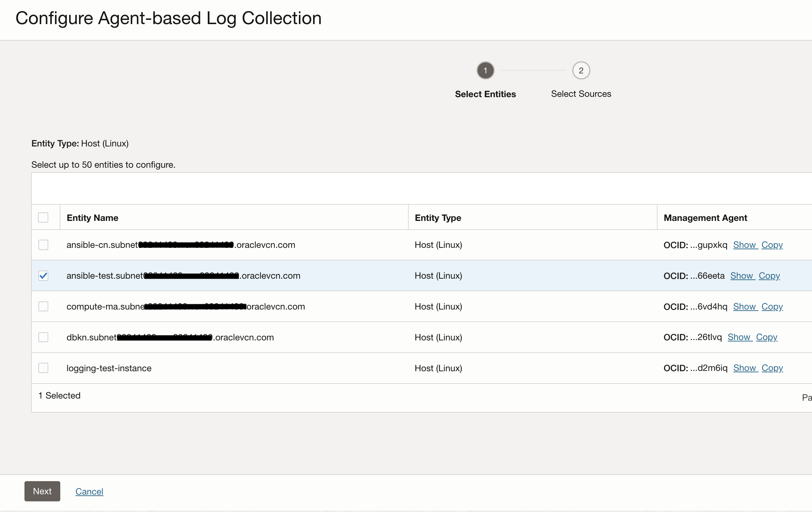Click the Management Agent column header
Viewport: 812px width, 512px height.
pos(705,218)
